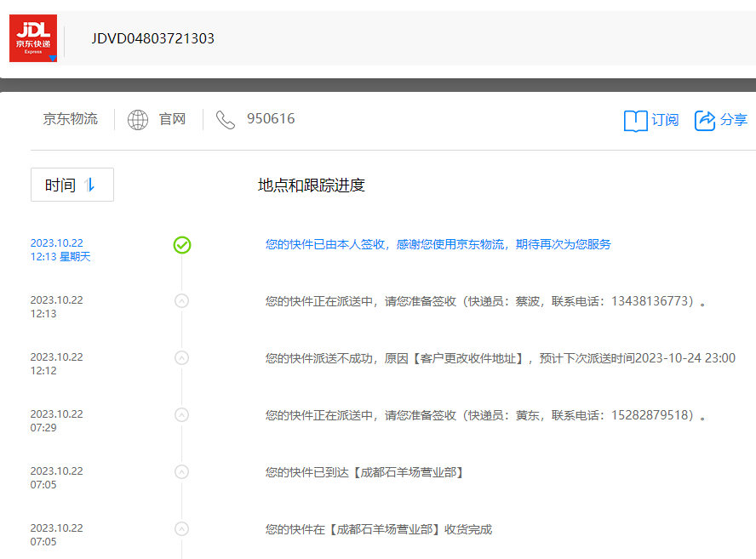Click the 订阅 subscribe book icon
The width and height of the screenshot is (756, 559).
pos(635,121)
